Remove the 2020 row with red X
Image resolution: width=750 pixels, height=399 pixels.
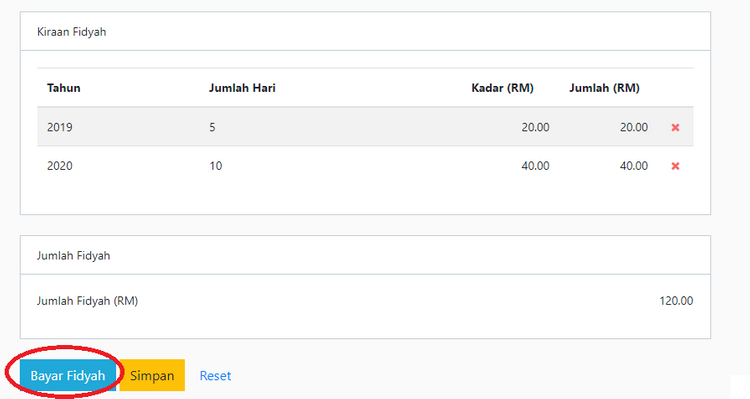pos(675,166)
